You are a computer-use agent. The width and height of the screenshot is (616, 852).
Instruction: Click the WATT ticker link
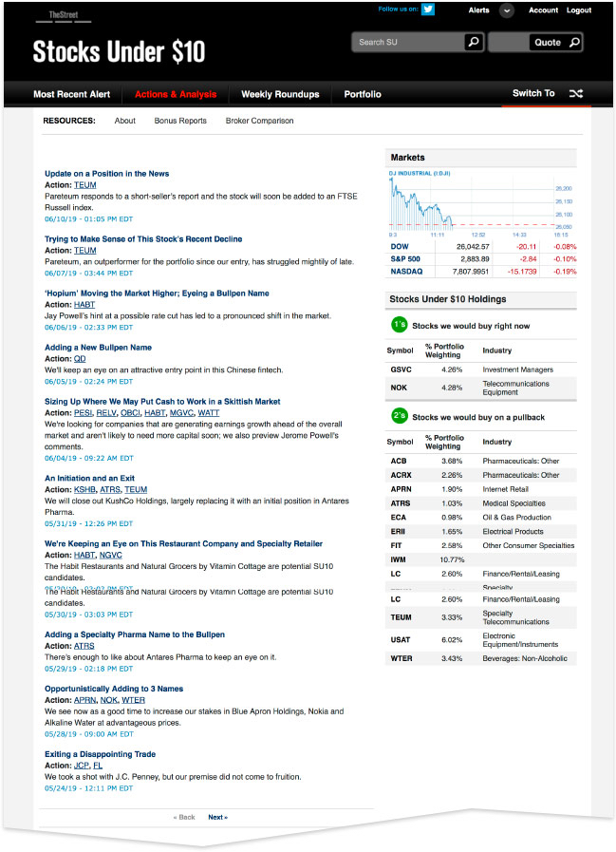(x=209, y=413)
